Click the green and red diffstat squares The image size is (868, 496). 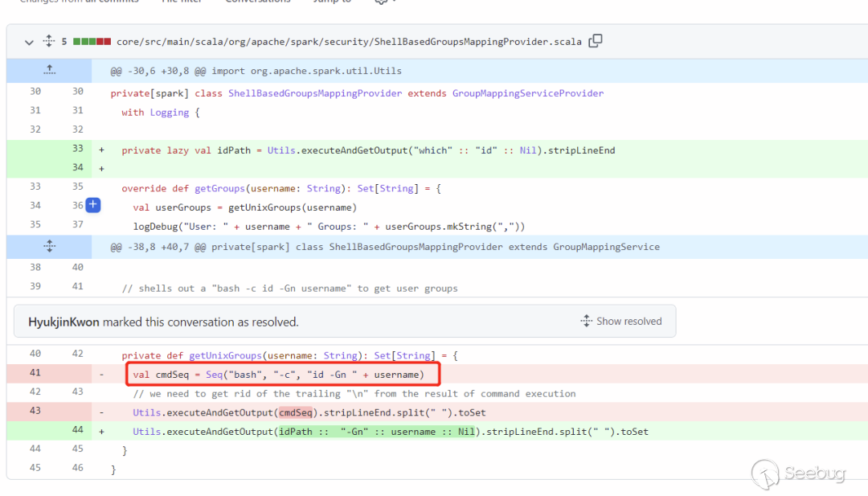[x=92, y=42]
